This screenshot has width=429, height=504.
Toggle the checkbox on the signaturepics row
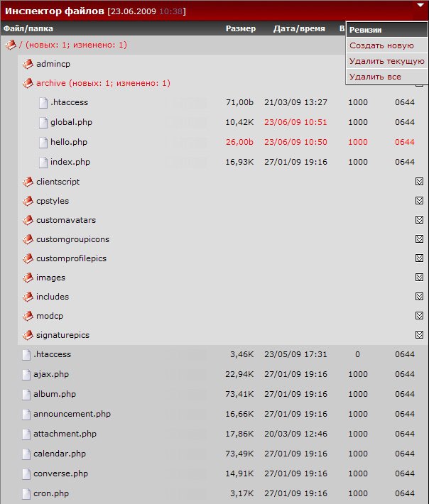tap(419, 334)
